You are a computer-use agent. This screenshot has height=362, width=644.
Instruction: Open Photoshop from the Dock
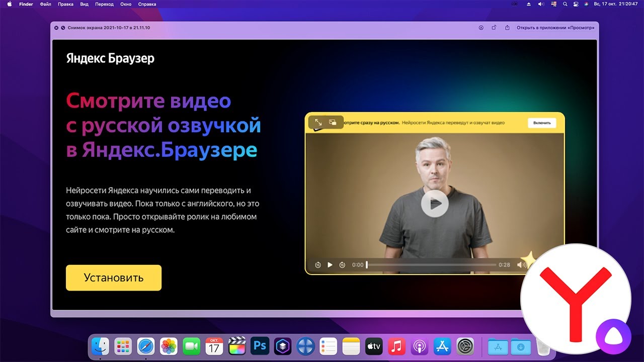pyautogui.click(x=260, y=346)
